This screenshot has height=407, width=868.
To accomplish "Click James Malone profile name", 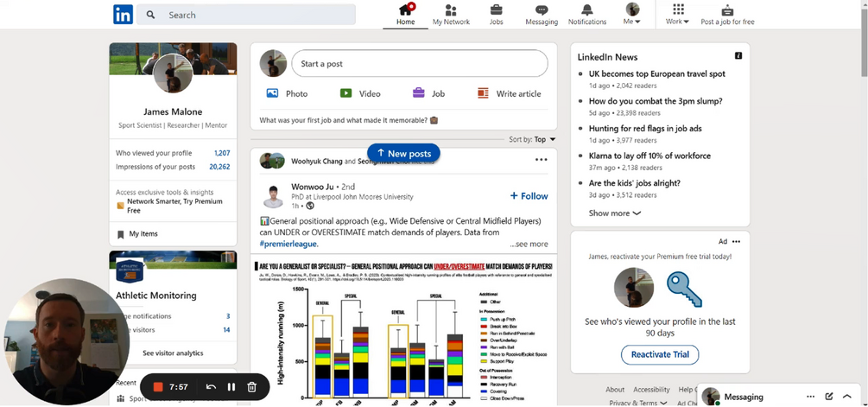I will (x=173, y=111).
